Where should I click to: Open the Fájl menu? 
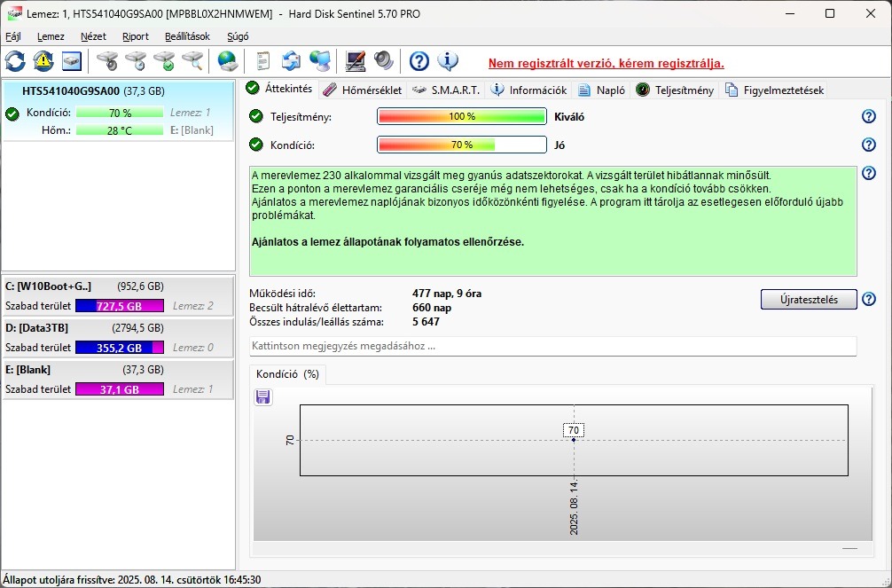pos(13,36)
